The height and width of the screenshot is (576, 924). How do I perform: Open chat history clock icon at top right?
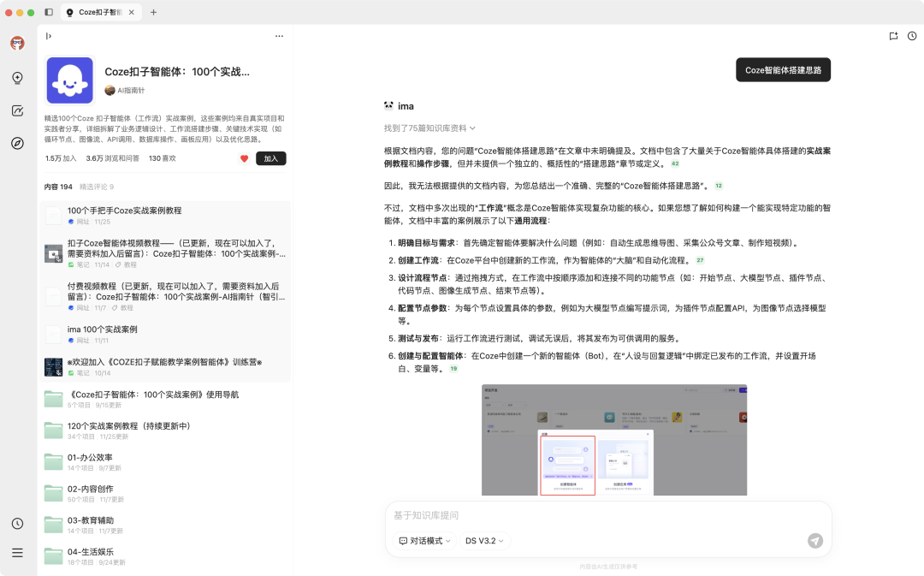tap(912, 36)
